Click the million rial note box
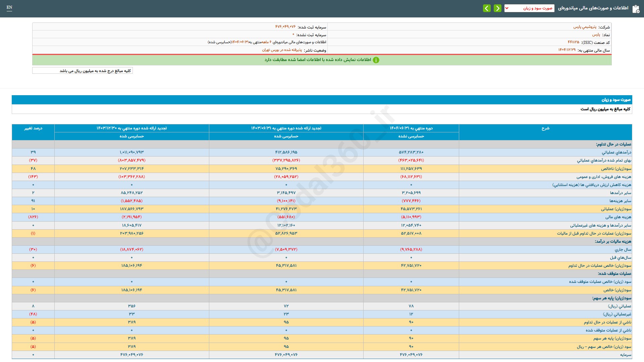The height and width of the screenshot is (362, 644). tap(83, 71)
